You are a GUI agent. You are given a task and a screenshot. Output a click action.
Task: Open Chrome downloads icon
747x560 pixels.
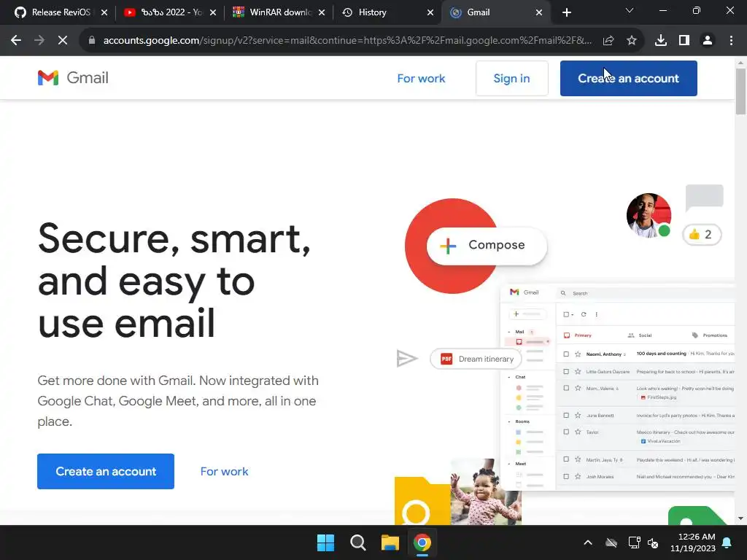click(x=661, y=41)
